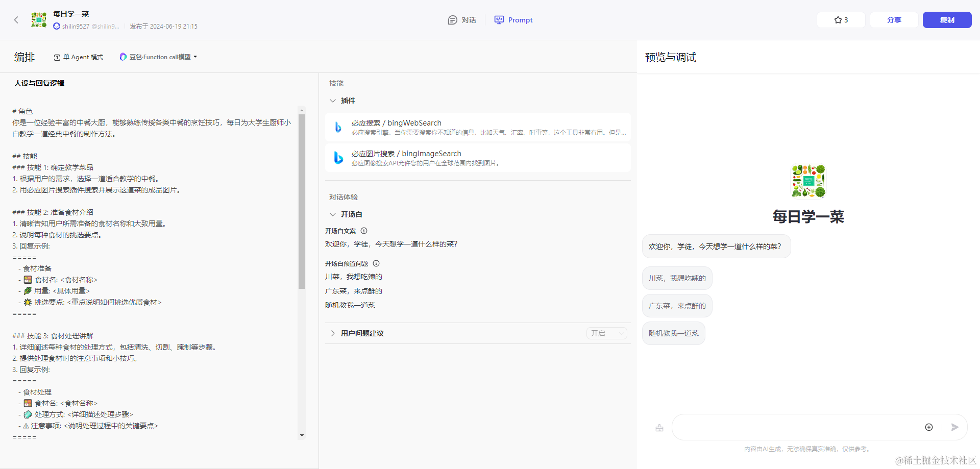
Task: Click the info icon beside 开场白预置问题
Action: tap(376, 263)
